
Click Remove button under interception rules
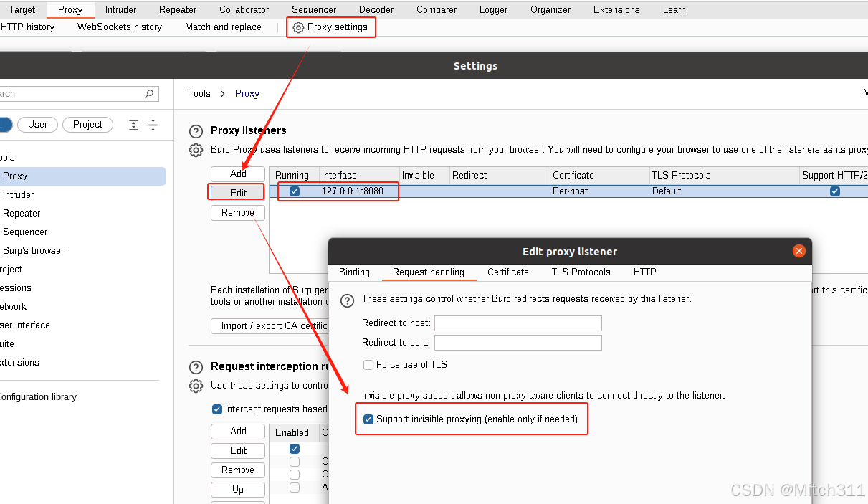[x=238, y=470]
